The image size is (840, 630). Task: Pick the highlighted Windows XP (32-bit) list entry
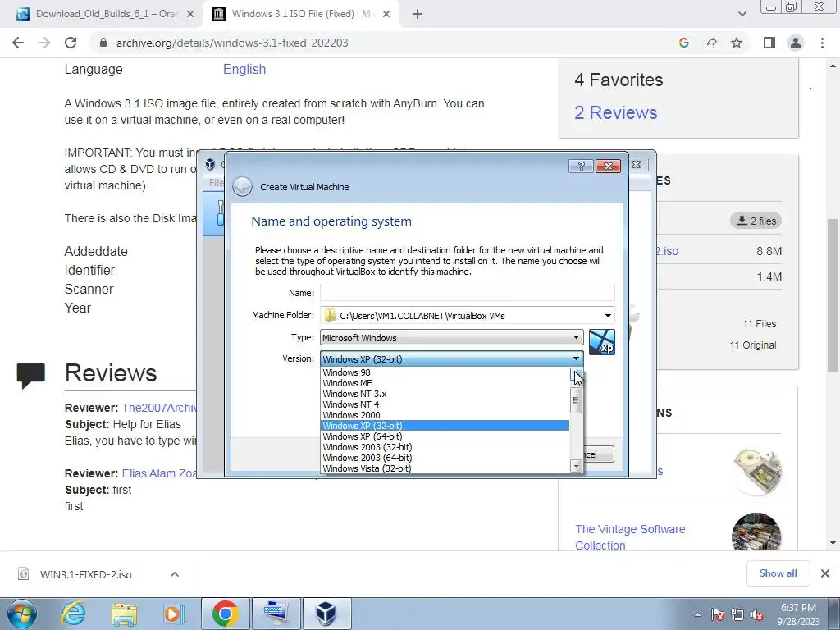(x=445, y=426)
